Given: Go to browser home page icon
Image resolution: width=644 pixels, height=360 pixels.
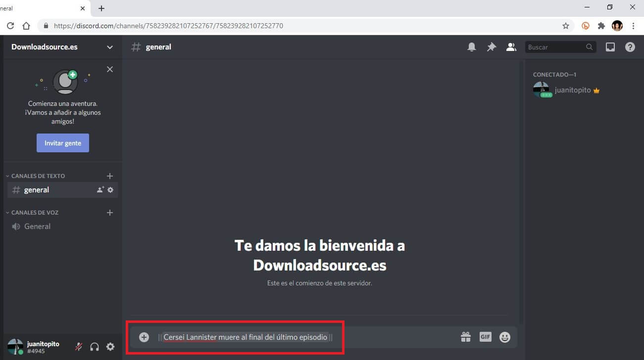Looking at the screenshot, I should click(26, 26).
